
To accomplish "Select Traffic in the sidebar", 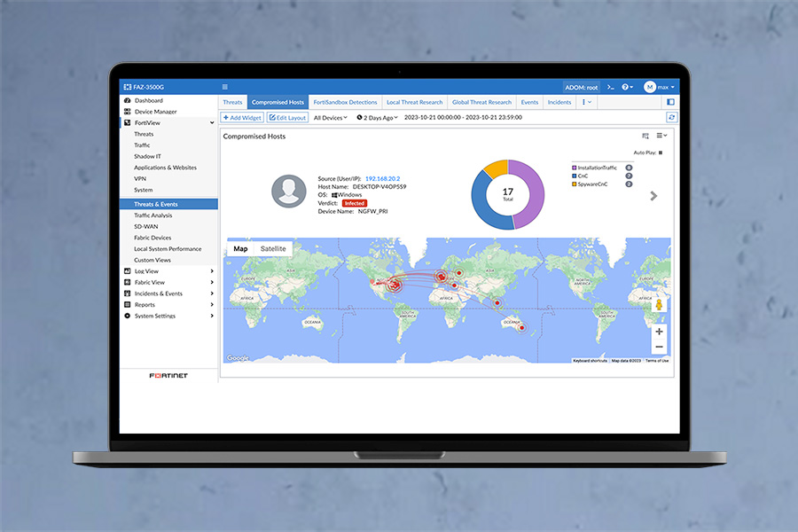I will 142,145.
